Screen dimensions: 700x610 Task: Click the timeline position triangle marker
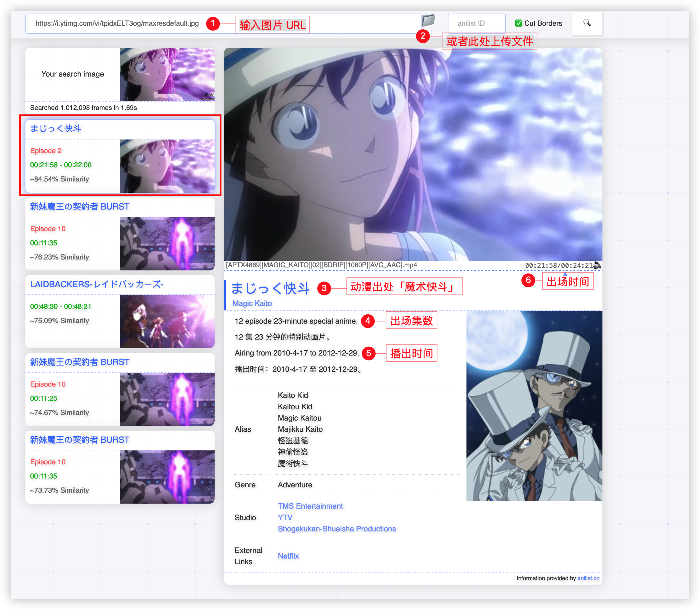click(x=565, y=274)
